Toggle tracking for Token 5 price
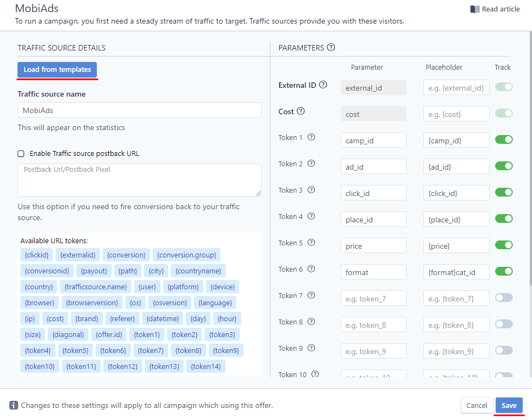 [x=504, y=245]
